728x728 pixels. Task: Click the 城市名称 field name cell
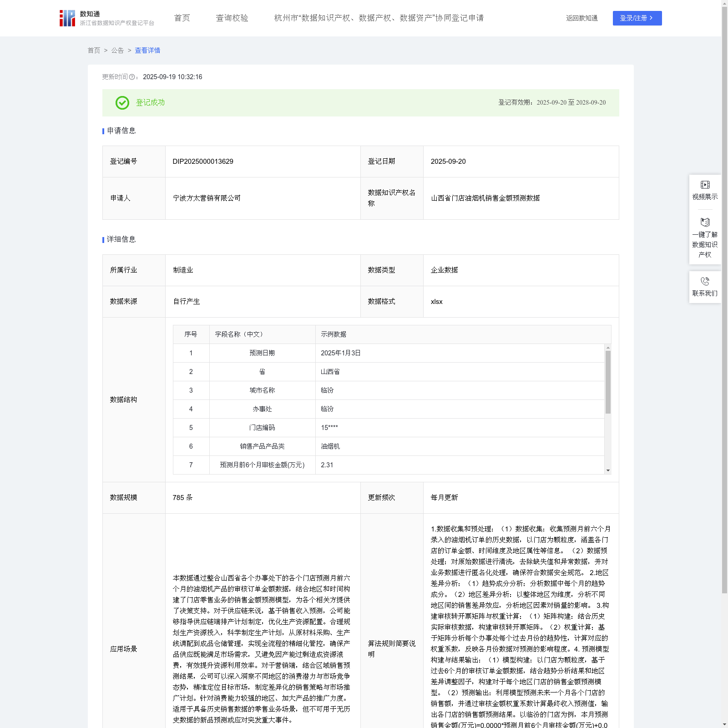[x=262, y=390]
